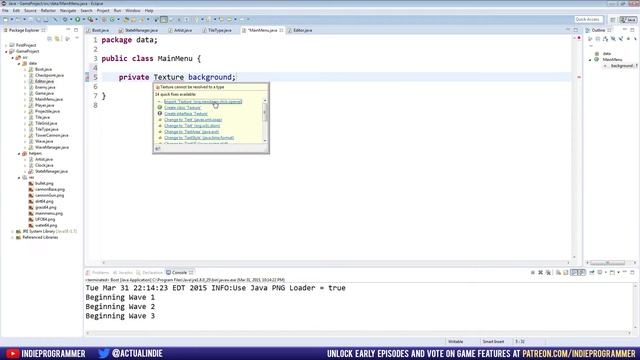Screen dimensions: 640x360
Task: Expand the FirstProject tree node
Action: point(7,45)
